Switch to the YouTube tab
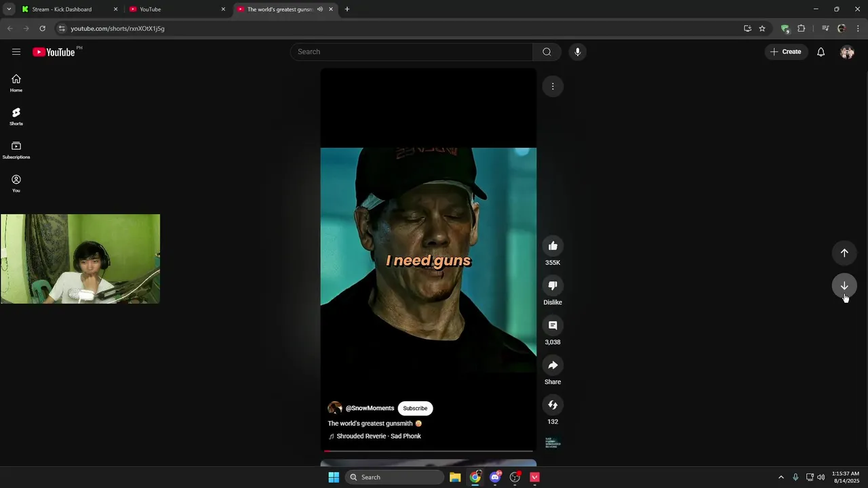 click(x=176, y=9)
